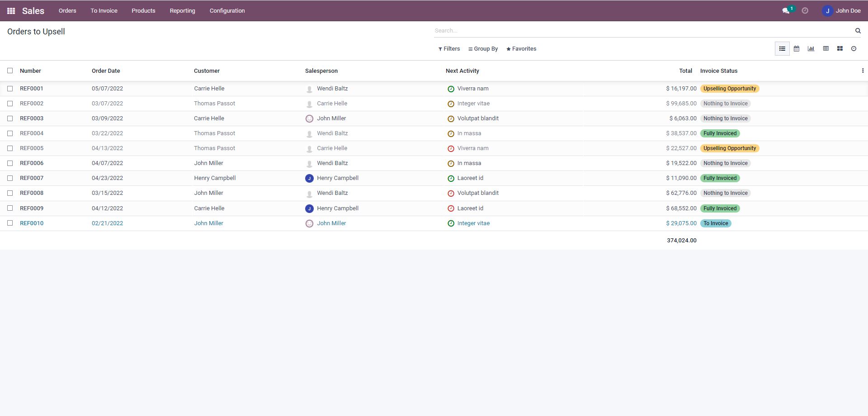Tick the select-all checkbox in header
868x416 pixels.
[10, 71]
